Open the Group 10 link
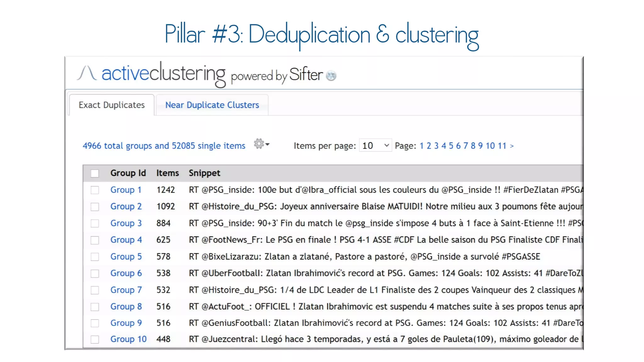Viewport: 644px width, 362px height. 128,339
